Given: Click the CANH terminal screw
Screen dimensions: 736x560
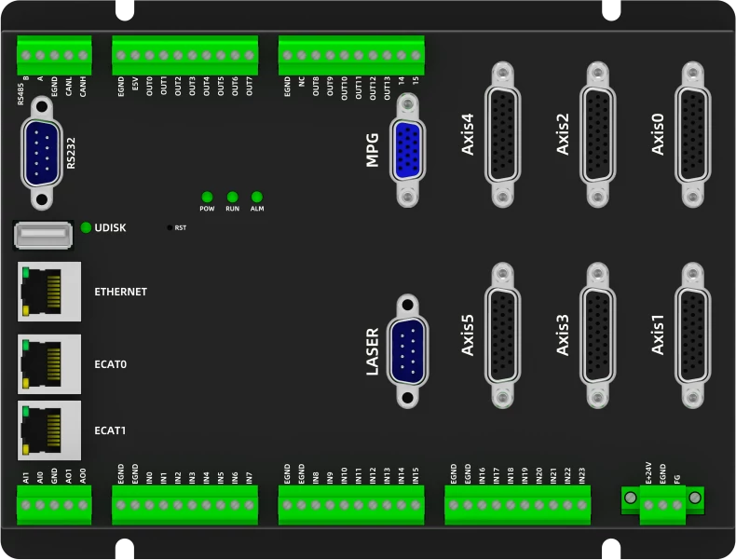Looking at the screenshot, I should (83, 55).
